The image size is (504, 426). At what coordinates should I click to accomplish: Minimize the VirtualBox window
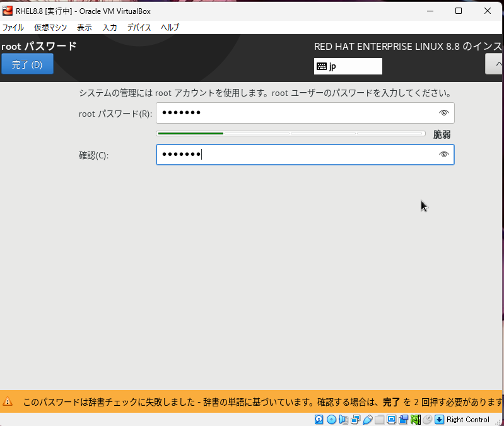pos(430,11)
